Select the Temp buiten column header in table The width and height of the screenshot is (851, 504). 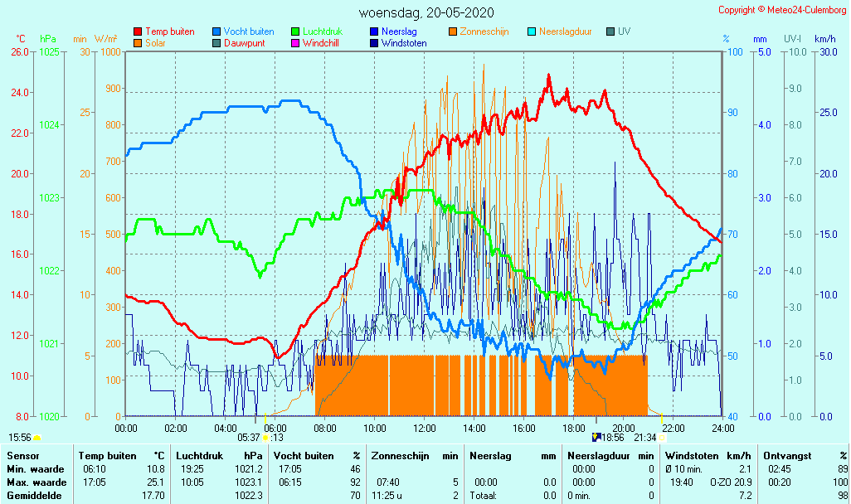point(108,456)
